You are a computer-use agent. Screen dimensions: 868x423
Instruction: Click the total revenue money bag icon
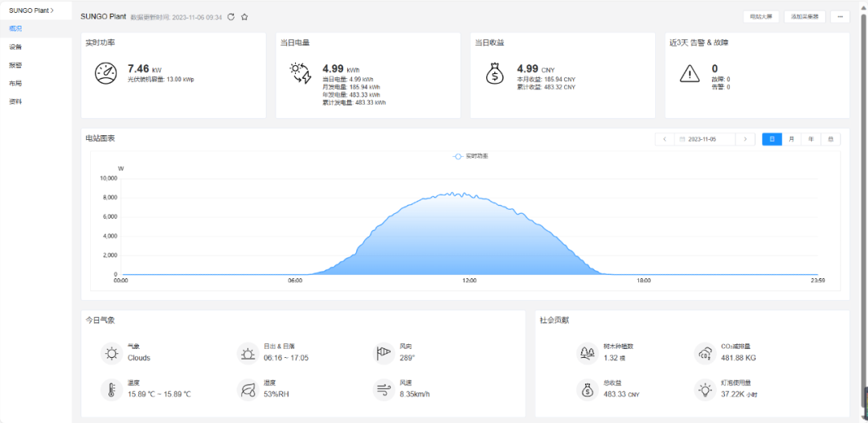tap(587, 390)
